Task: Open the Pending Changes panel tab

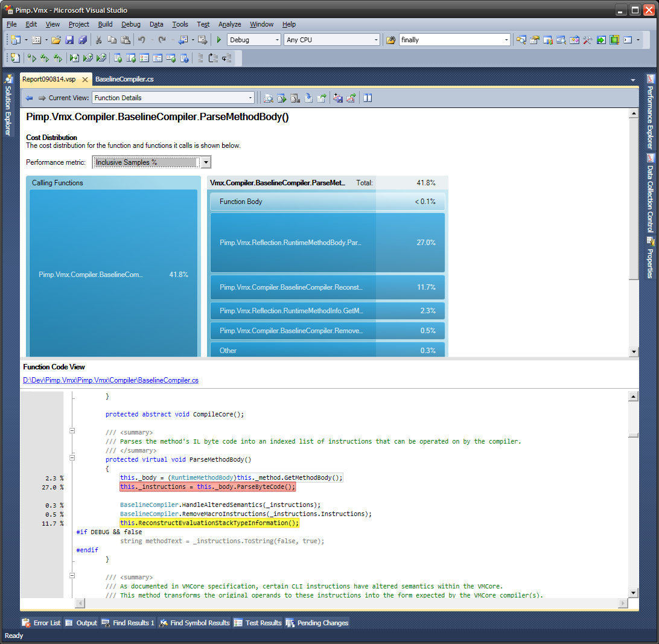Action: tap(317, 623)
